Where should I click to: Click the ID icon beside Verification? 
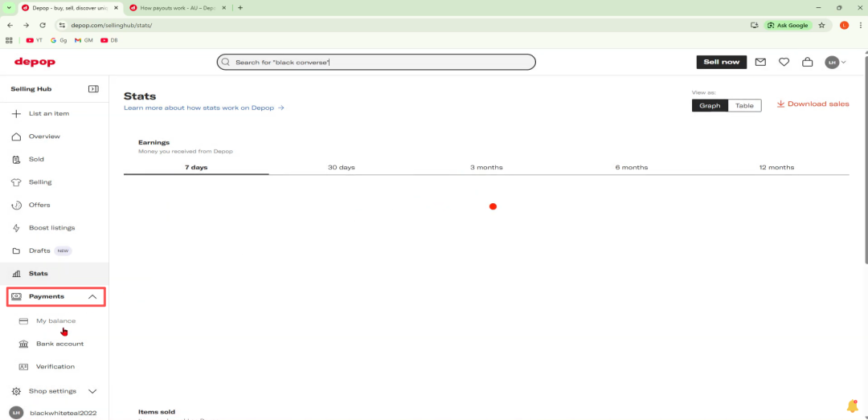[24, 366]
